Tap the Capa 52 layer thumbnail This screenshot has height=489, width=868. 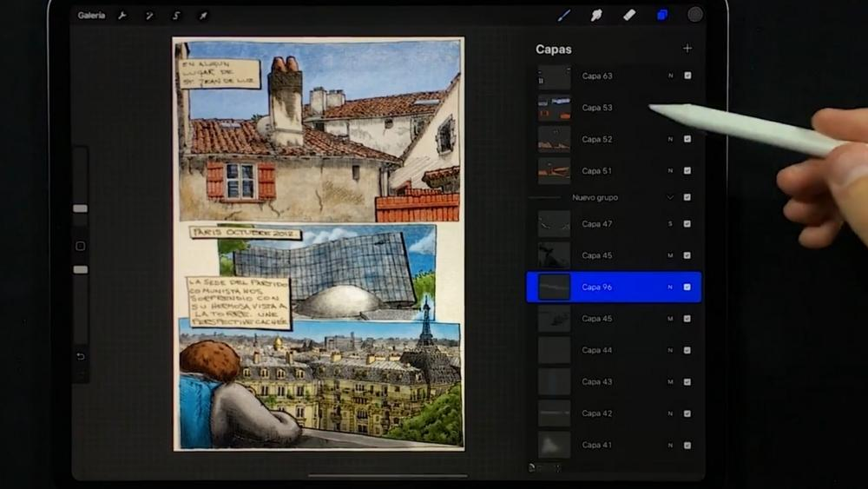tap(554, 139)
